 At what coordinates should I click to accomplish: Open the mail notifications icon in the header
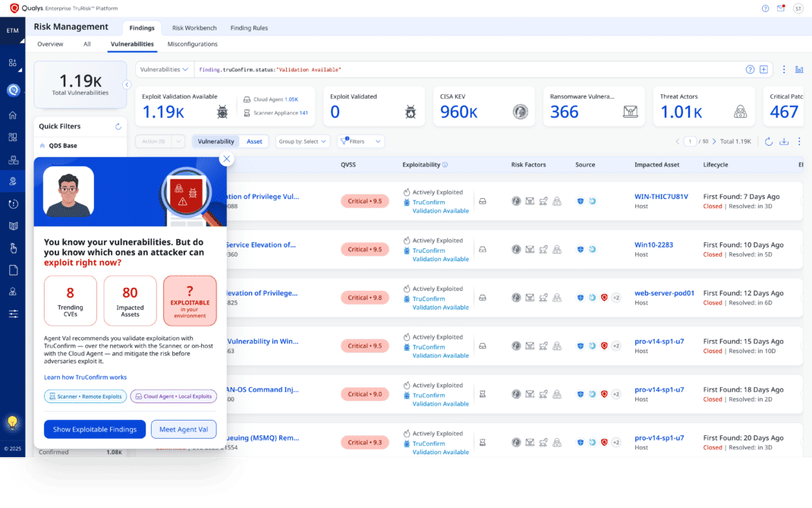pos(780,8)
